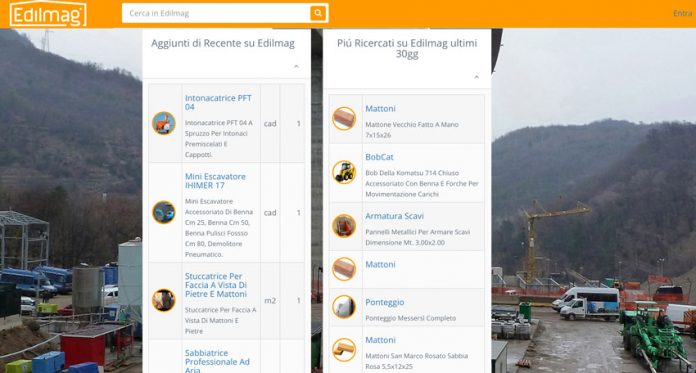Click the orange search magnifier button
Screen dimensions: 696x373
(x=318, y=13)
